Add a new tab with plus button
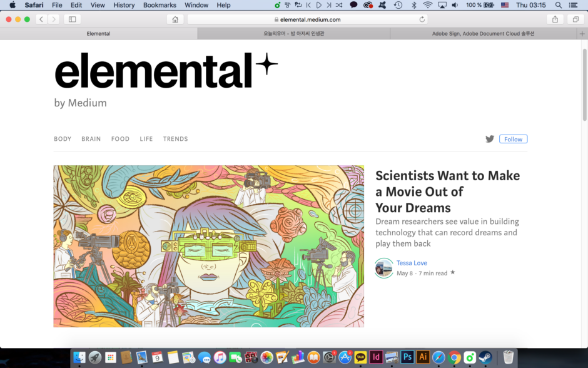 pyautogui.click(x=582, y=34)
